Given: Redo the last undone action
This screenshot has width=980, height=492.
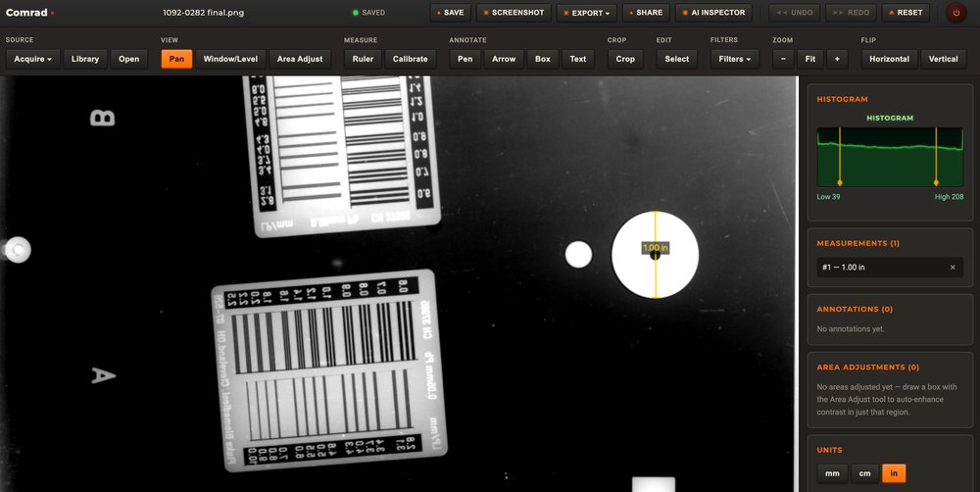Looking at the screenshot, I should 851,13.
